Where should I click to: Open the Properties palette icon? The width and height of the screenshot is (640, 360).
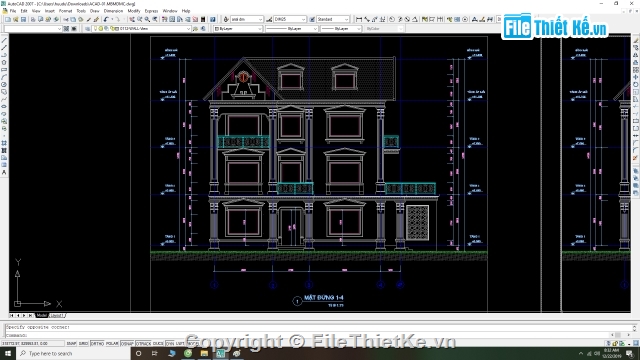pos(164,19)
